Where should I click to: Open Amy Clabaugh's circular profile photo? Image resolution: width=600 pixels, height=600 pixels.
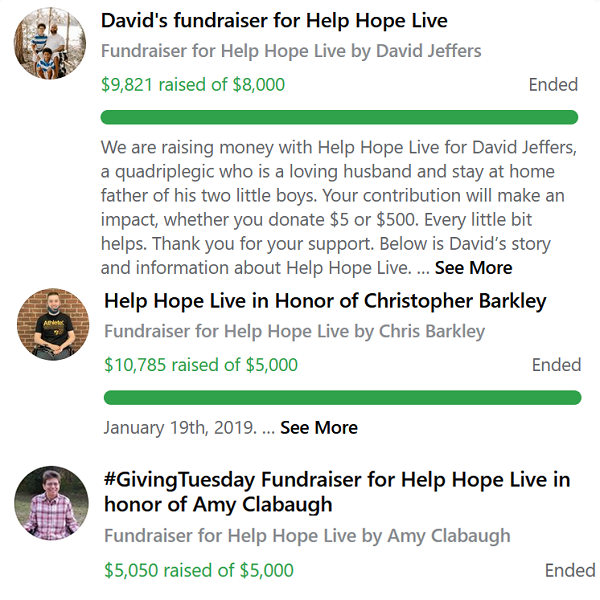click(51, 503)
